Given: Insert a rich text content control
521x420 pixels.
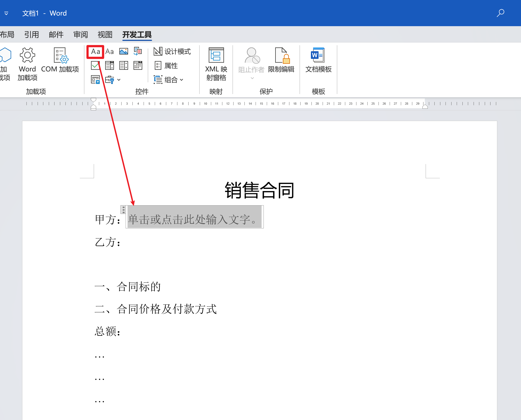Looking at the screenshot, I should pyautogui.click(x=95, y=52).
